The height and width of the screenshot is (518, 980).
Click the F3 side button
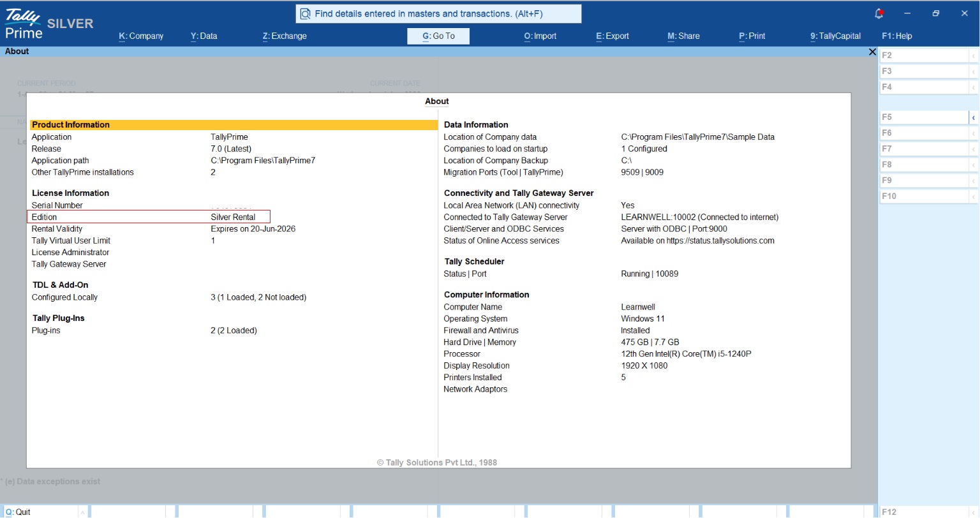[924, 71]
